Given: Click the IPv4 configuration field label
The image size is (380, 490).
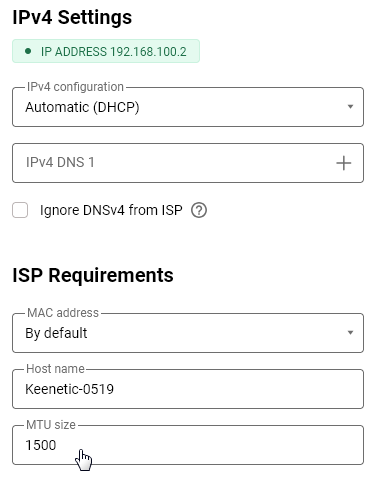Looking at the screenshot, I should (x=75, y=87).
